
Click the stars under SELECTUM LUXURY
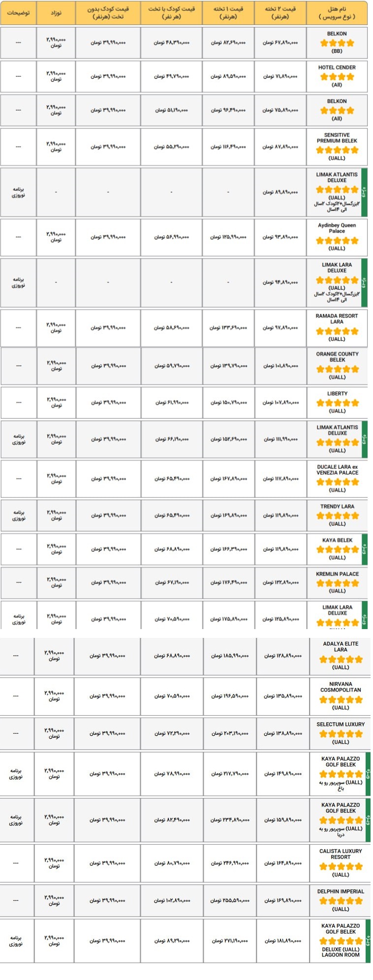pyautogui.click(x=341, y=734)
